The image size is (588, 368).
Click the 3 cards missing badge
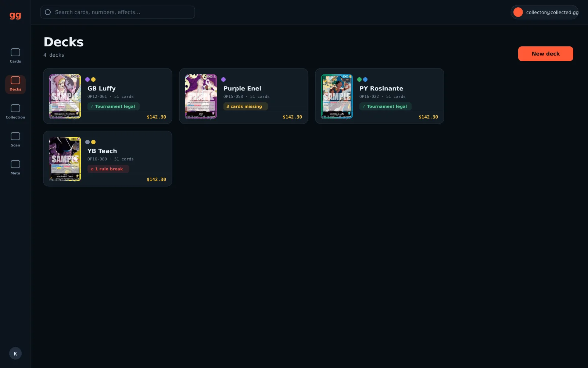[x=245, y=106]
